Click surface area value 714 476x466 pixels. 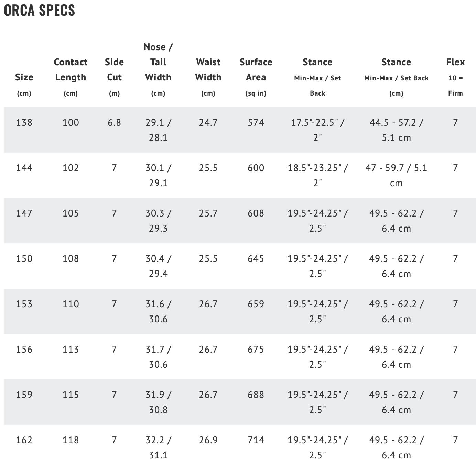point(256,440)
